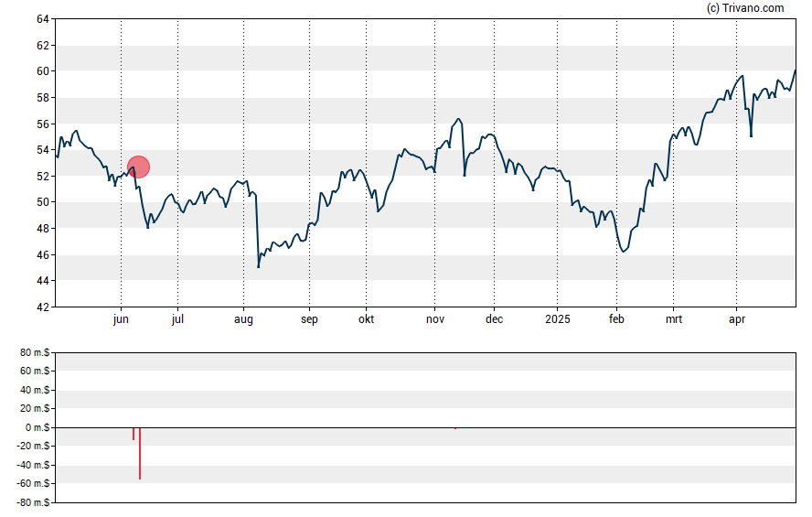Select the 'okt' month label

click(x=366, y=319)
